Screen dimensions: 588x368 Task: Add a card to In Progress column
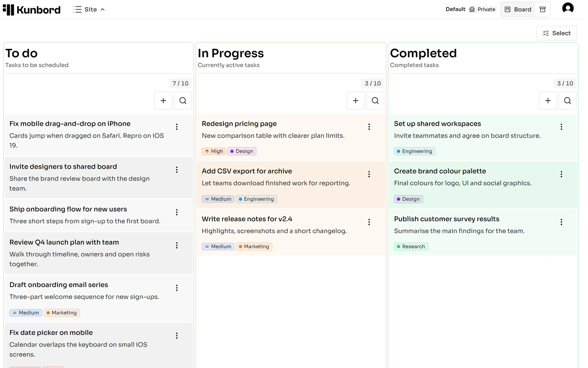355,101
